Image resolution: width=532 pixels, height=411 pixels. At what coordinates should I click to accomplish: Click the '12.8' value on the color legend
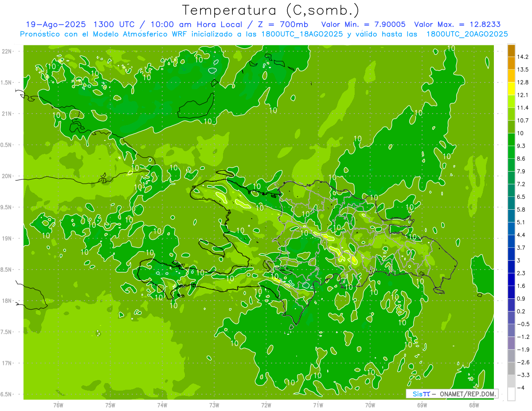point(523,82)
